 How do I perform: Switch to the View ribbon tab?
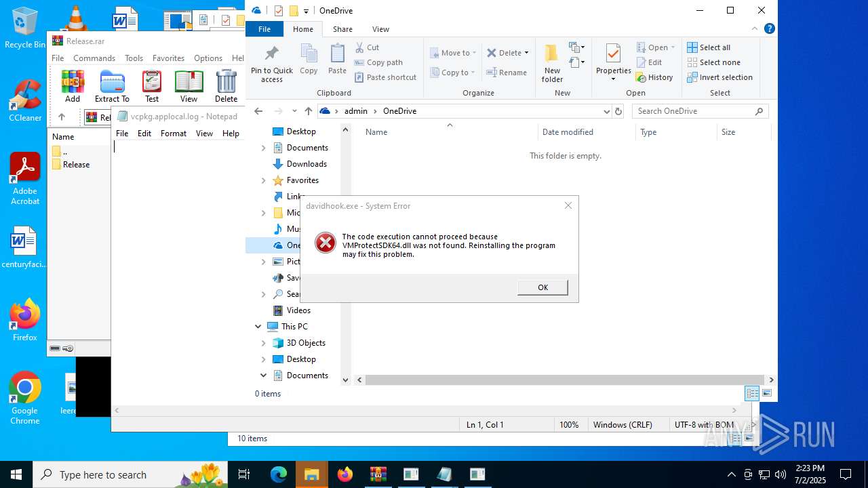pos(380,29)
